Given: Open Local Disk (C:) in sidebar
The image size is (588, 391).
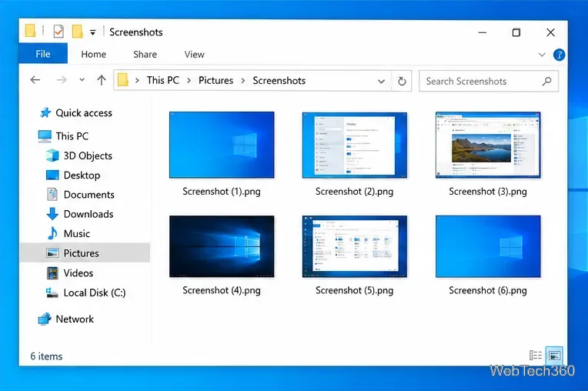Looking at the screenshot, I should (x=86, y=292).
